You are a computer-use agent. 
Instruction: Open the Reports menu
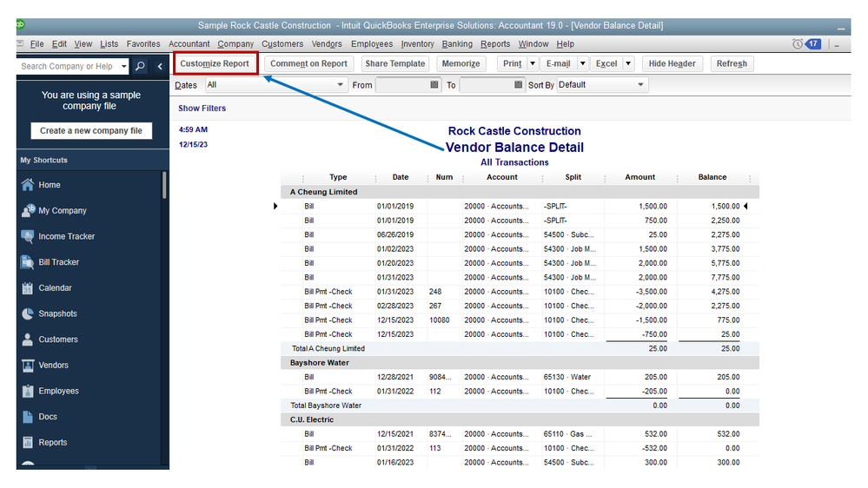[x=495, y=44]
